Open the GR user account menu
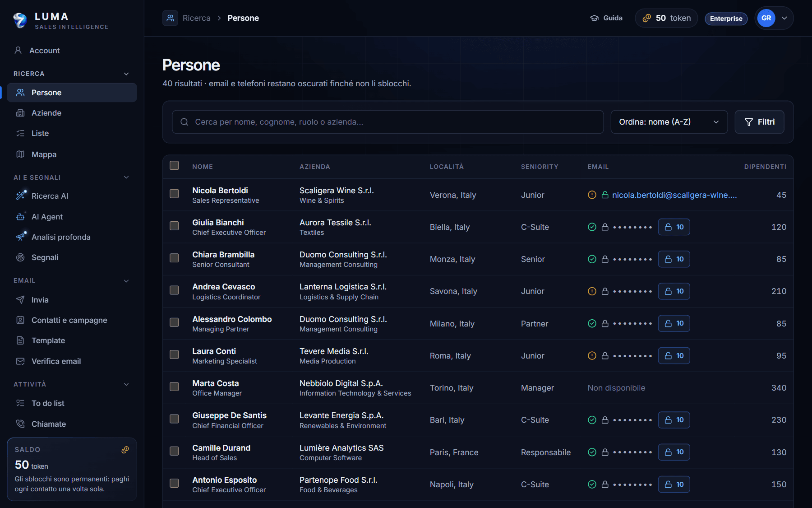The height and width of the screenshot is (508, 812). pyautogui.click(x=774, y=18)
